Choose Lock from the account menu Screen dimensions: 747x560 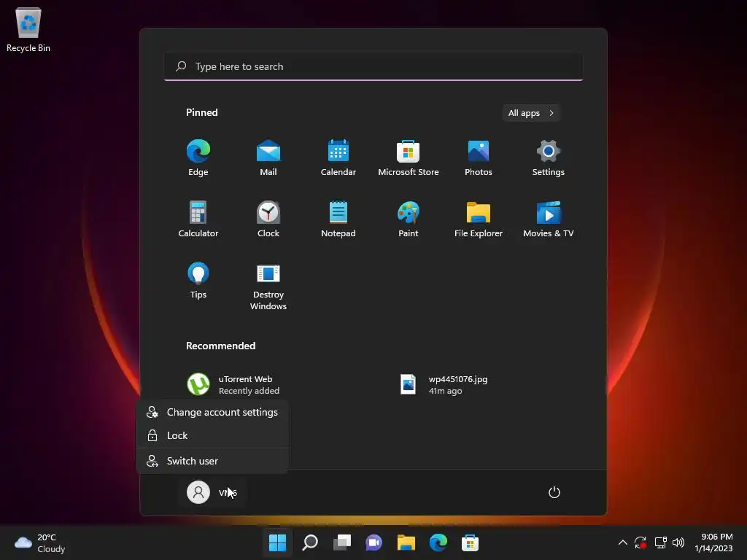pos(212,435)
